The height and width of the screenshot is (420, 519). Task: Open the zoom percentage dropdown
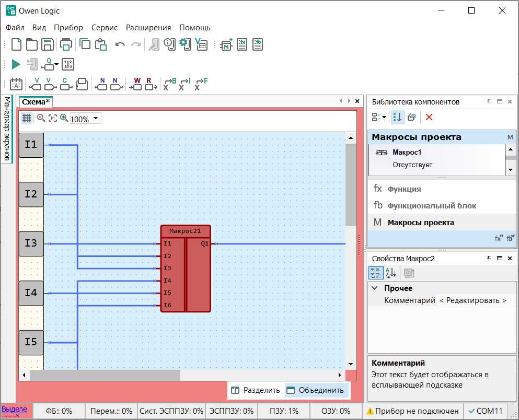(96, 119)
